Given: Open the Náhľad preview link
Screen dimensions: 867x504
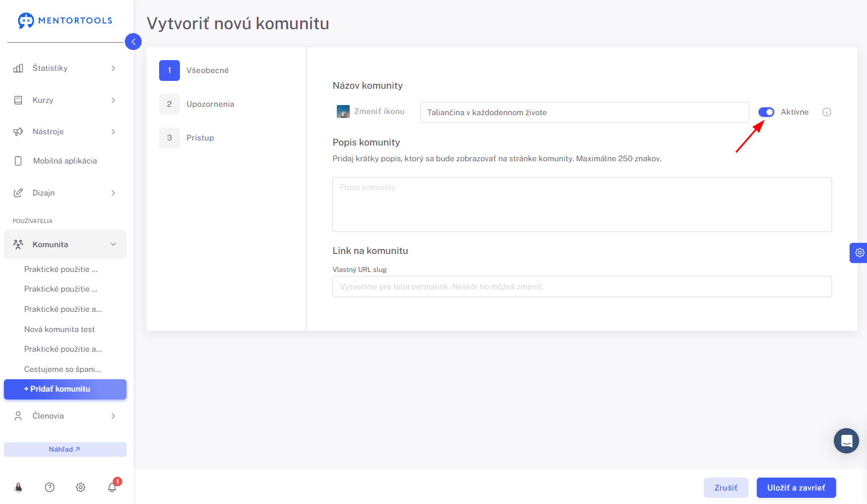Looking at the screenshot, I should click(x=65, y=449).
